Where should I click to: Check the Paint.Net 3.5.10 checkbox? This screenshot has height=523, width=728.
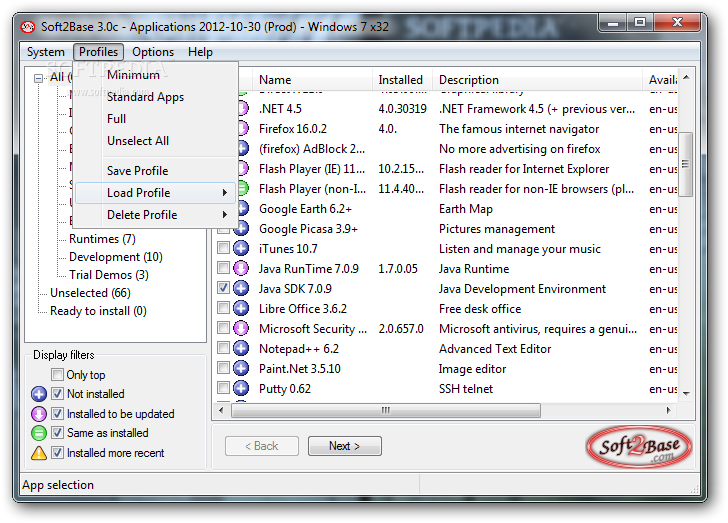(x=223, y=368)
